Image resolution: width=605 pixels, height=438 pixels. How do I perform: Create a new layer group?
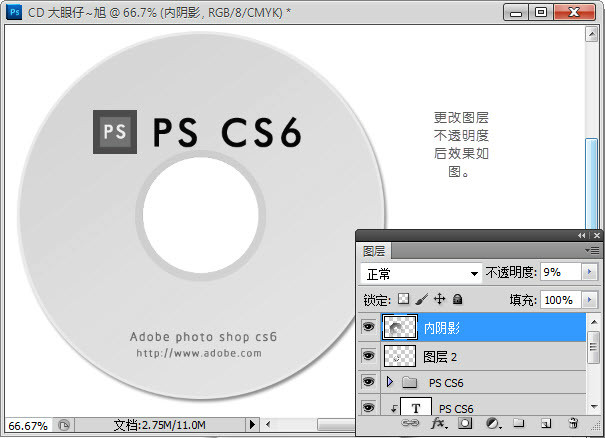[519, 424]
